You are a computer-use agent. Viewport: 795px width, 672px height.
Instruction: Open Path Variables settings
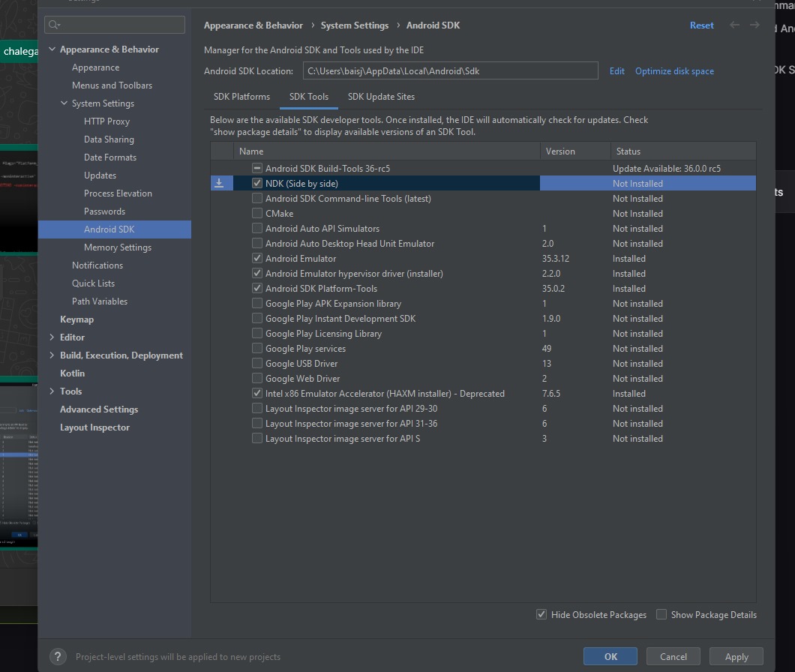99,301
